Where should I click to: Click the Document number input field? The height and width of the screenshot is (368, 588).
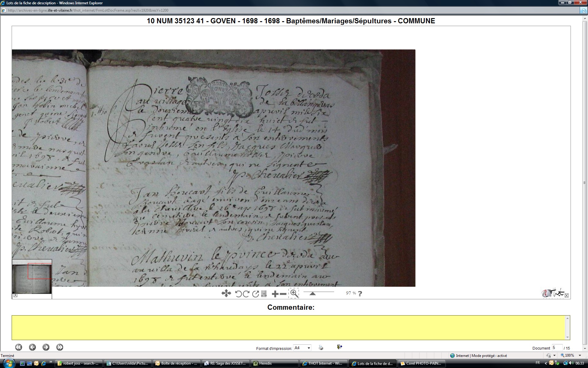coord(557,348)
